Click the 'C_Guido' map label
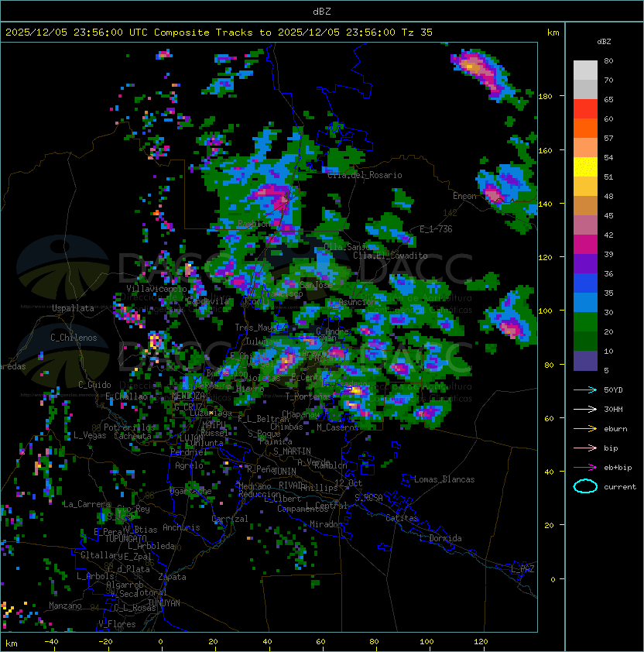 [x=94, y=385]
